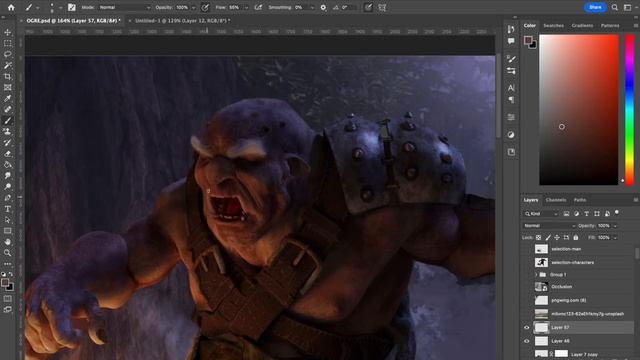
Task: Pick a color in the color field
Action: point(579,110)
